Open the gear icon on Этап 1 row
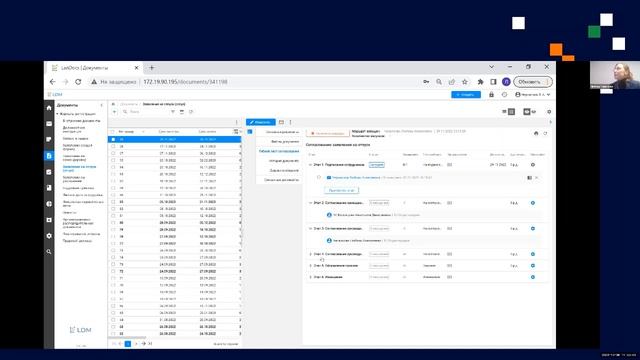 point(533,165)
